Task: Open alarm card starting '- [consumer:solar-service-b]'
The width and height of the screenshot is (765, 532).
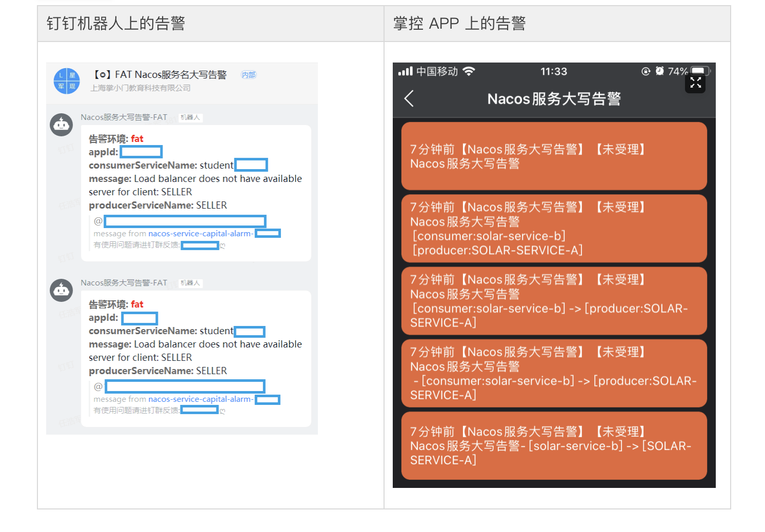Action: click(x=554, y=373)
